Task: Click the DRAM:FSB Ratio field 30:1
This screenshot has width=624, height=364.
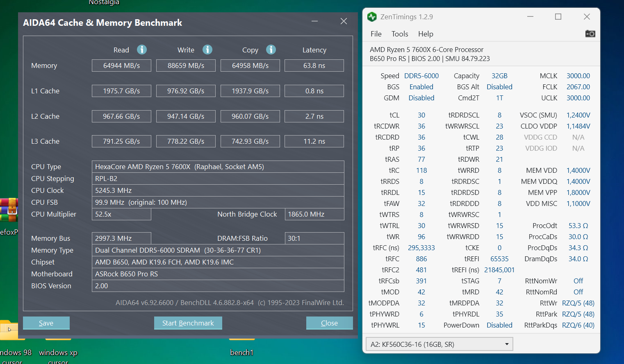Action: click(314, 238)
